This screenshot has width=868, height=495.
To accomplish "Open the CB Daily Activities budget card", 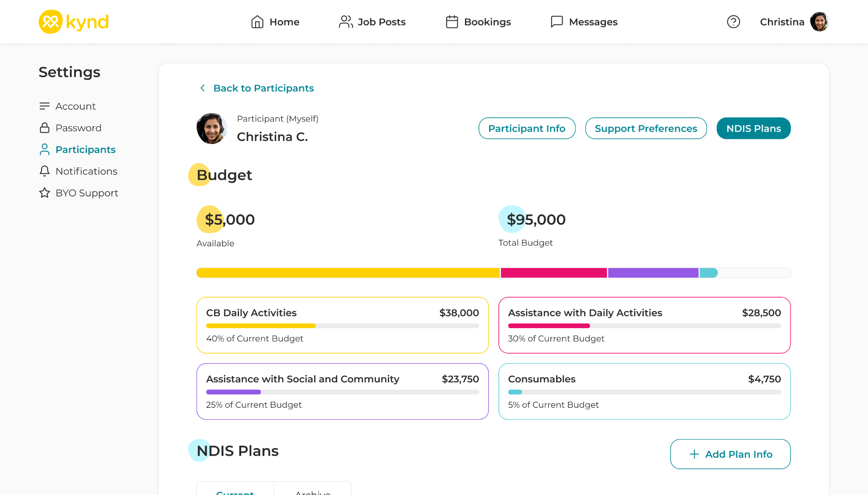I will pyautogui.click(x=342, y=325).
